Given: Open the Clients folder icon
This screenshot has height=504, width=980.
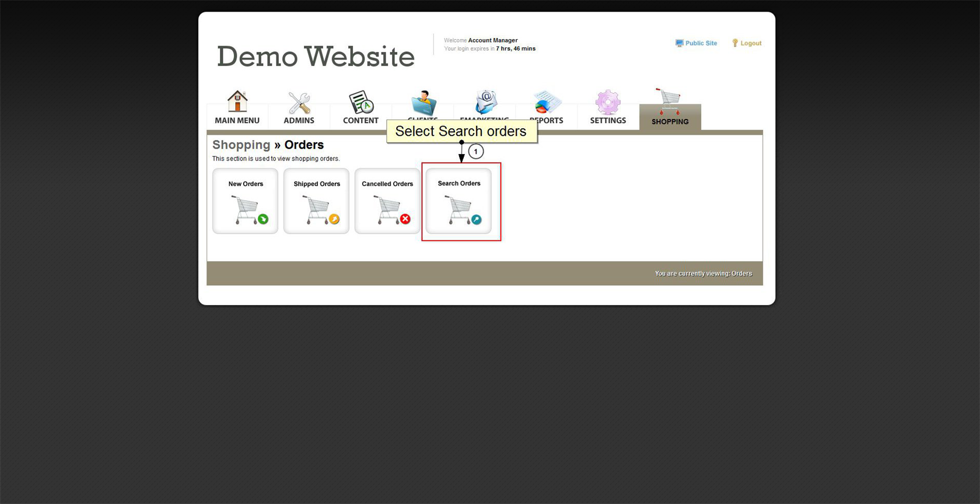Looking at the screenshot, I should (423, 103).
